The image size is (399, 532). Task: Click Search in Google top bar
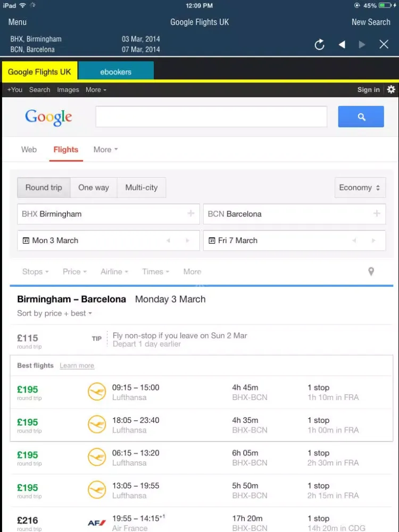click(39, 89)
